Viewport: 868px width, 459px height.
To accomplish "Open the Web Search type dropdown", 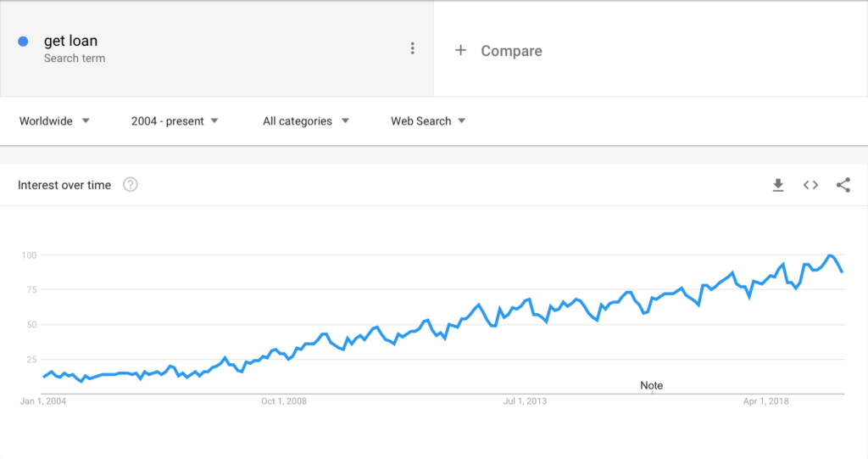I will (428, 120).
